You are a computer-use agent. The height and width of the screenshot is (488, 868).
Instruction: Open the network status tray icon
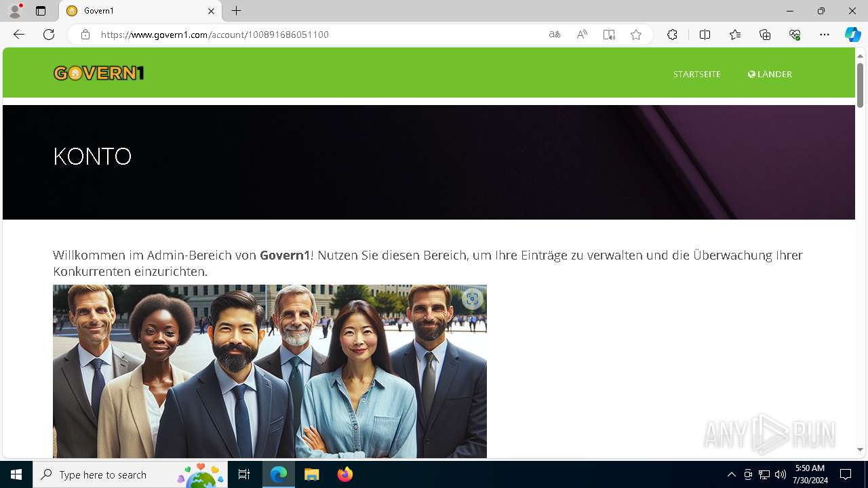(x=764, y=474)
